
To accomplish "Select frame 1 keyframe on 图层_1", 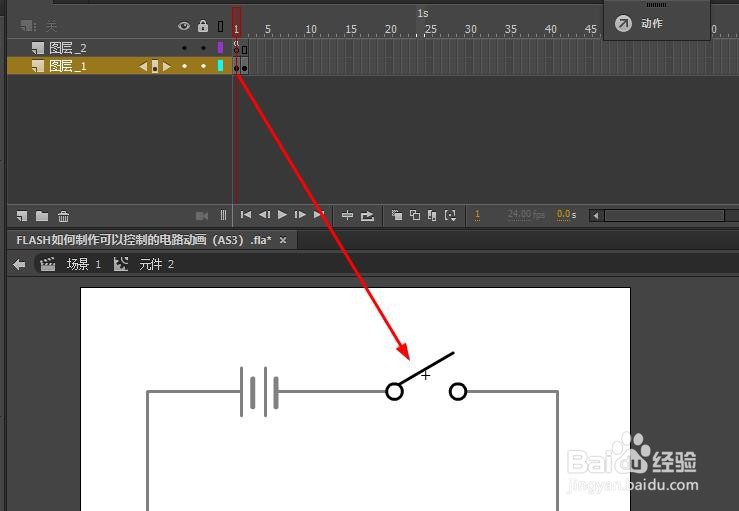I will coord(237,66).
